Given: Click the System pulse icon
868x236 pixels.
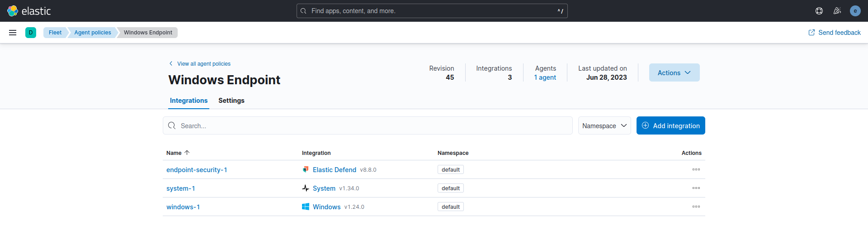Looking at the screenshot, I should (x=306, y=188).
